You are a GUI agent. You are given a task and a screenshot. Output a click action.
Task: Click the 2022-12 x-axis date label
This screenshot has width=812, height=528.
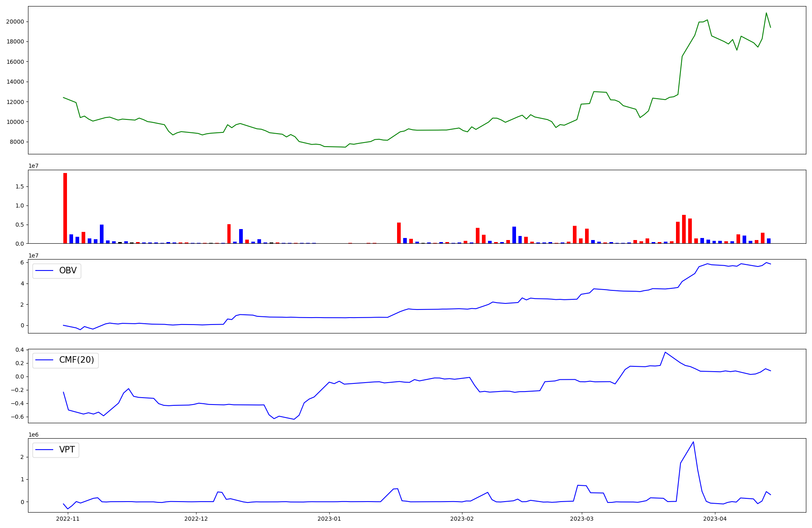click(196, 519)
